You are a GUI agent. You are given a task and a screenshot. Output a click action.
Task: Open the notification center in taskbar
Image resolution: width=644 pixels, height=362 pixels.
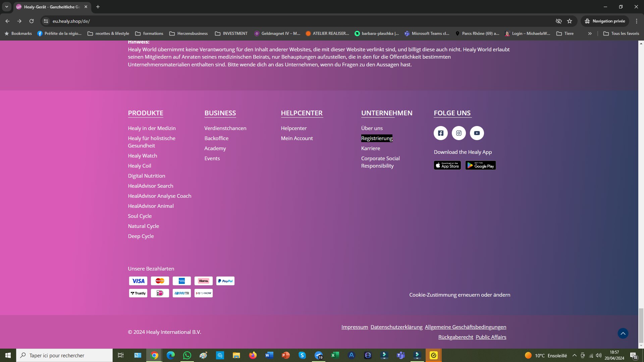634,355
